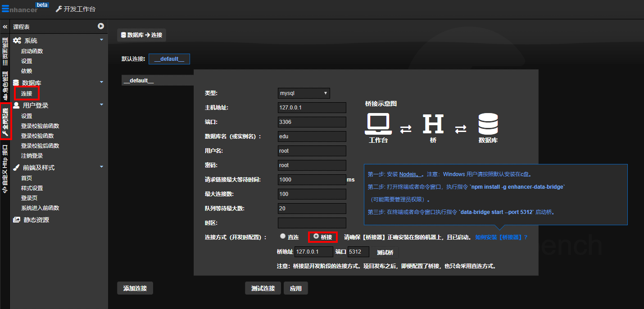Click the 密码 input field

point(312,165)
